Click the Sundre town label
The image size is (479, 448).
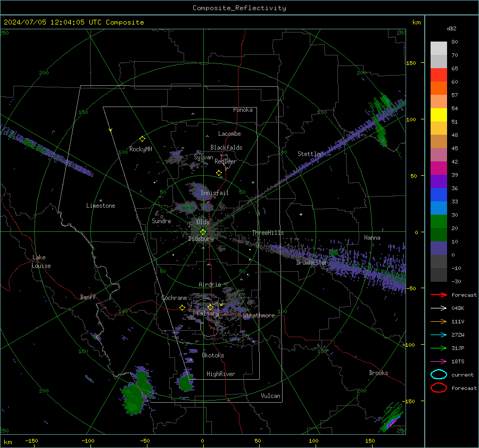pyautogui.click(x=161, y=221)
